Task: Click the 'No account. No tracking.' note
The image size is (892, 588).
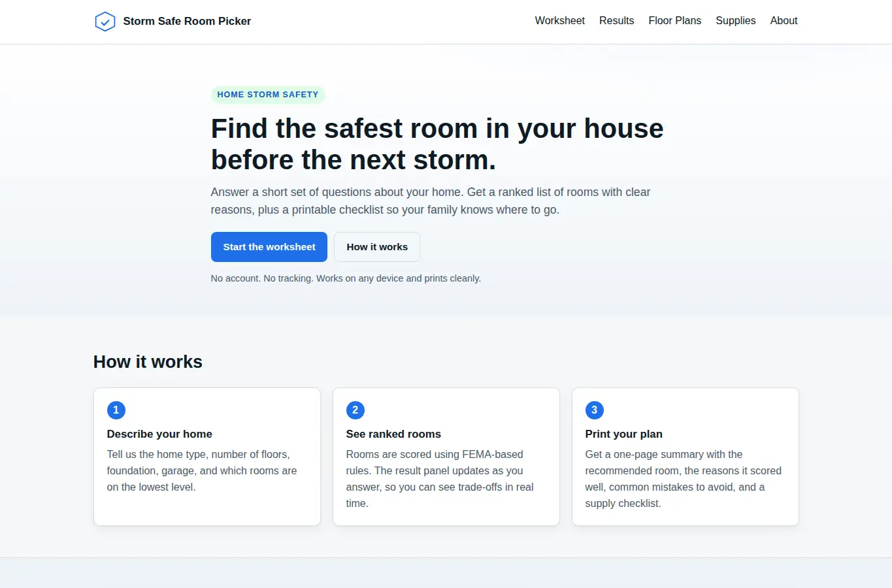Action: 346,278
